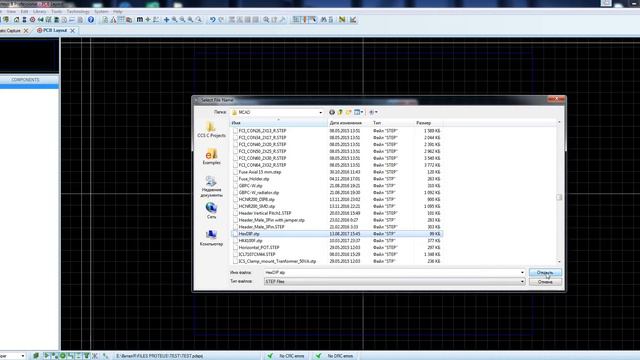The width and height of the screenshot is (640, 360).
Task: Open the Technology menu
Action: point(78,11)
